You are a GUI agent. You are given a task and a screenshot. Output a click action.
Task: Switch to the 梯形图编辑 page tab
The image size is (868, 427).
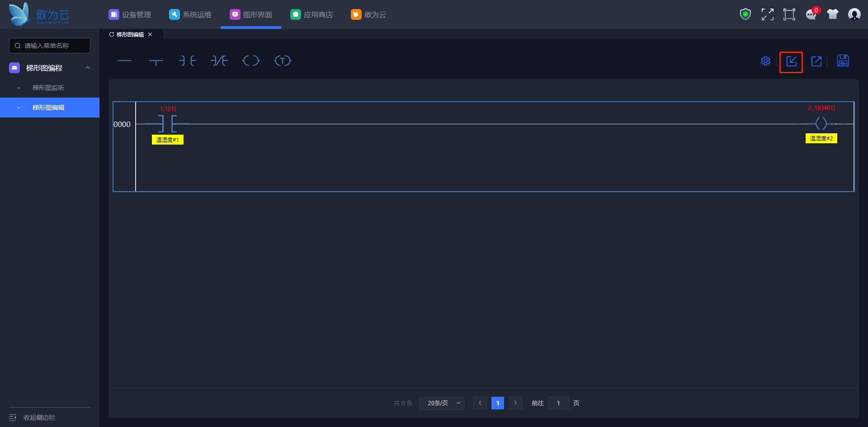click(130, 34)
